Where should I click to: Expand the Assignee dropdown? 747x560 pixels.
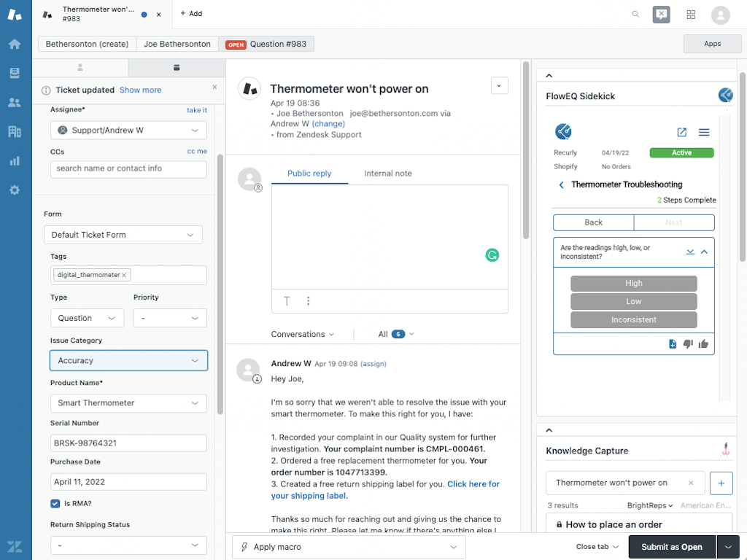pyautogui.click(x=128, y=130)
